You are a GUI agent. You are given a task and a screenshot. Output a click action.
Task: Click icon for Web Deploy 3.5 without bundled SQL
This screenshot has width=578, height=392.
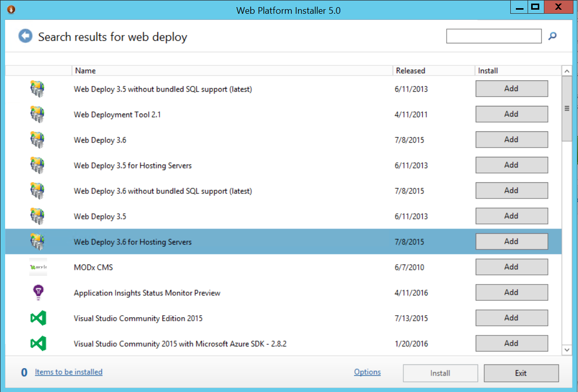[x=37, y=89]
